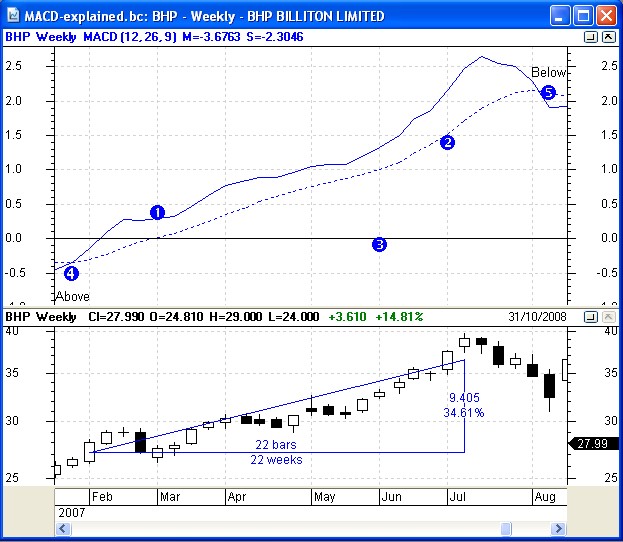Click the MACD (12,26,9) indicator label
The width and height of the screenshot is (623, 542).
pyautogui.click(x=130, y=37)
